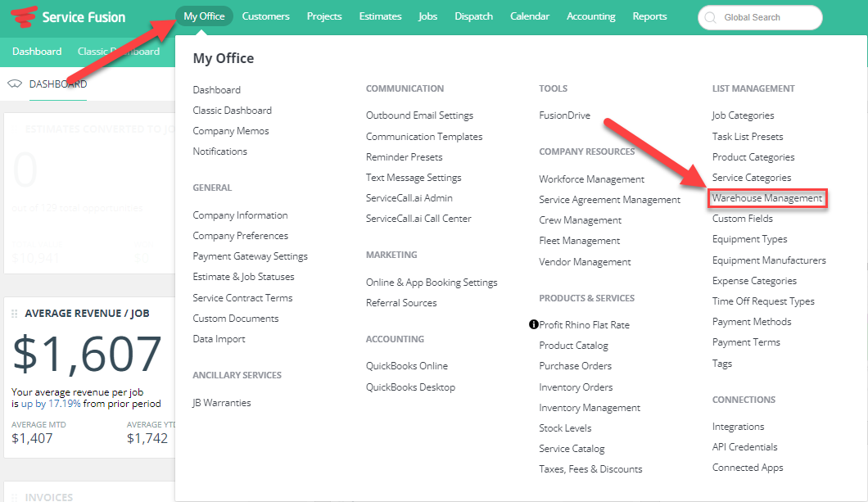Open Taxes, Fees & Discounts

pos(590,469)
